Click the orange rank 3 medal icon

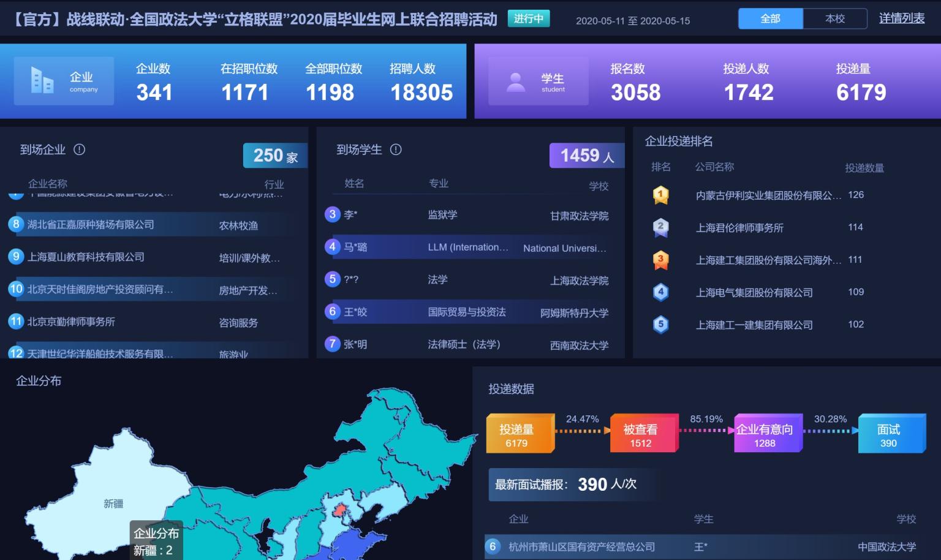(x=660, y=260)
